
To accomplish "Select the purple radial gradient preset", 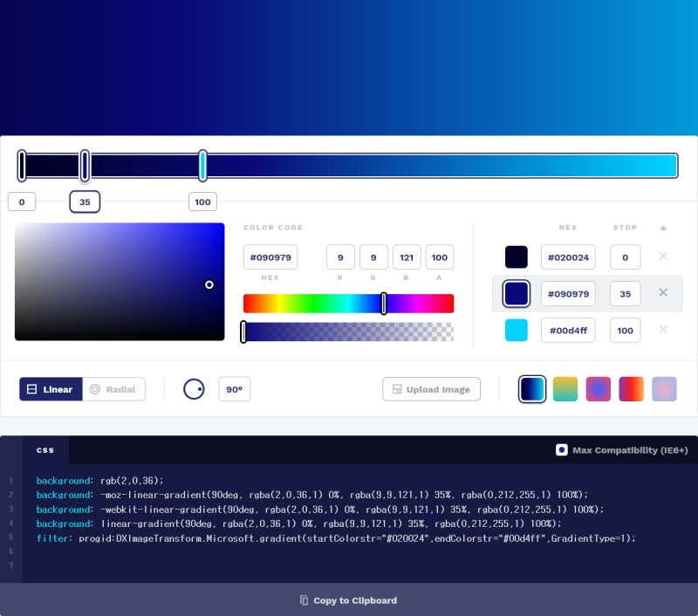I will click(598, 389).
